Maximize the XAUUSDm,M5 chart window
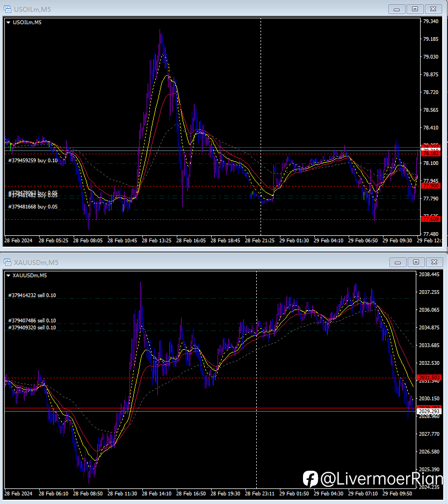Image resolution: width=448 pixels, height=504 pixels. pos(416,262)
